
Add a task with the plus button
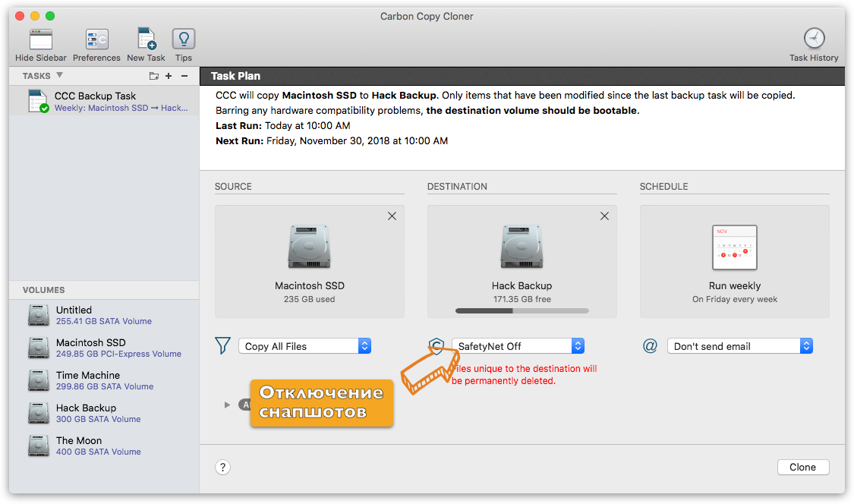169,76
